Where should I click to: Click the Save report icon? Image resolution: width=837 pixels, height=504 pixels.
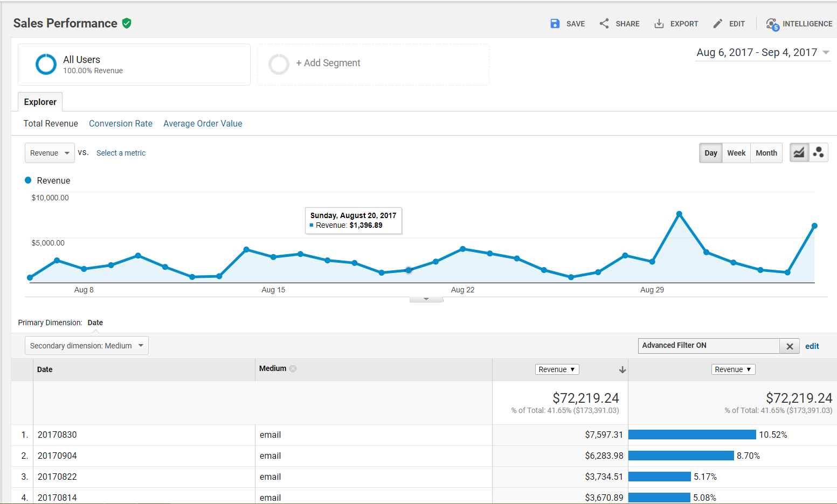coord(555,24)
